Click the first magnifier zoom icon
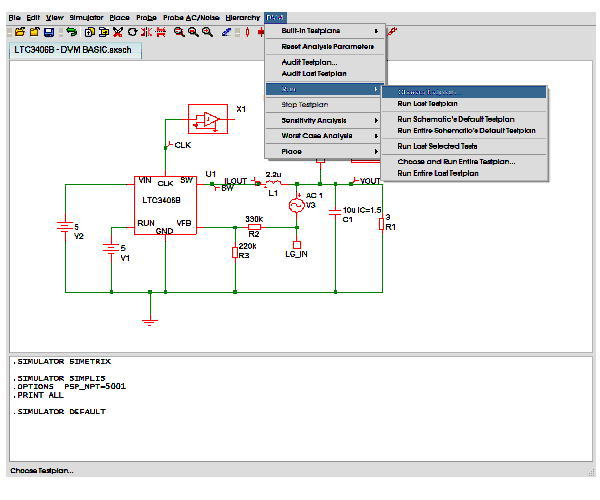Screen dimensions: 600x500 179,32
